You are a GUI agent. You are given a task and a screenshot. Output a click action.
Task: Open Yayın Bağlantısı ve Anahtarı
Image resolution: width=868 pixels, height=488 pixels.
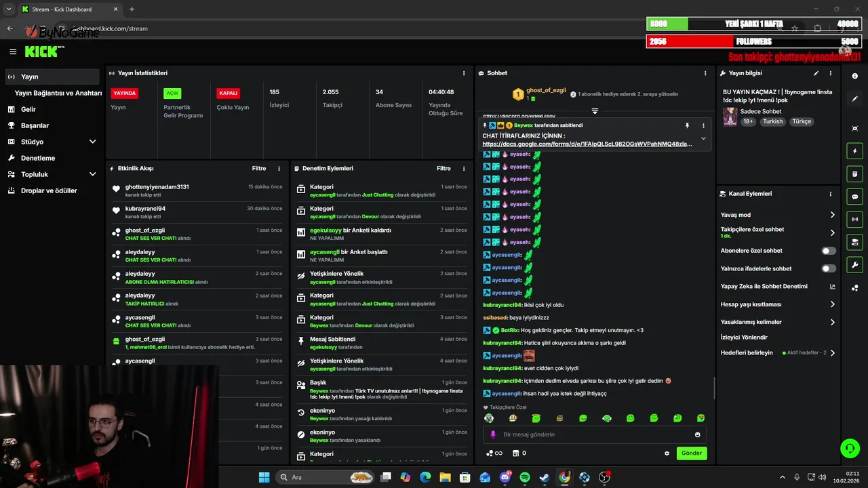58,93
